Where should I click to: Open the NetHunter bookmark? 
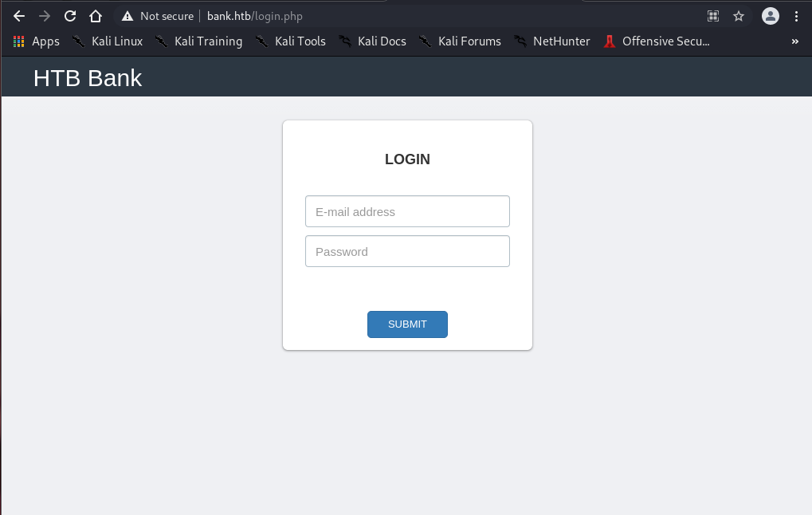click(552, 41)
